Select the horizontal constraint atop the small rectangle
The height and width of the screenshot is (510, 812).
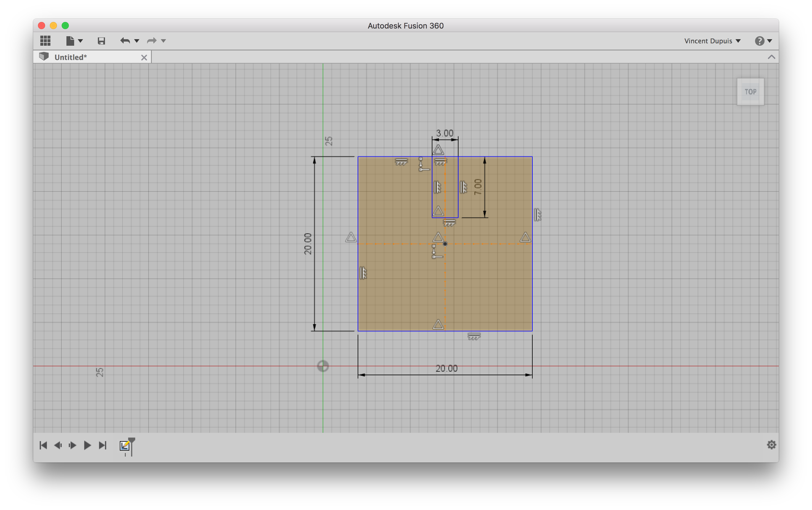(x=440, y=162)
